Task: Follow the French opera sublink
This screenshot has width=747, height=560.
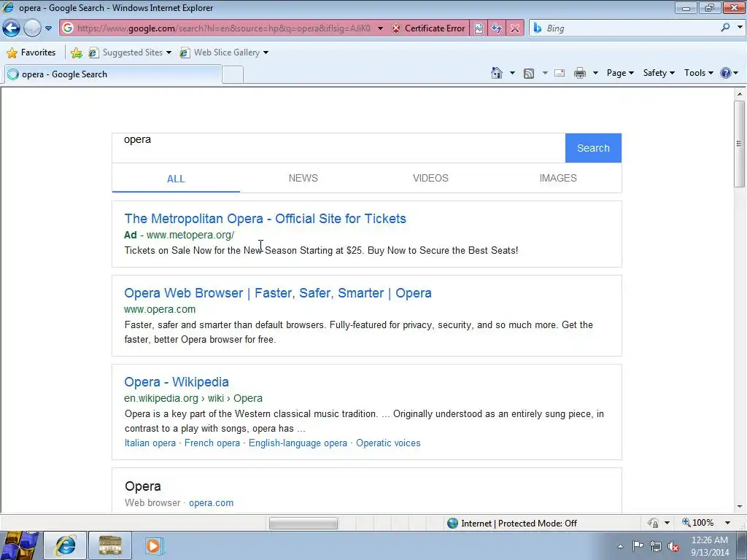Action: [x=212, y=443]
